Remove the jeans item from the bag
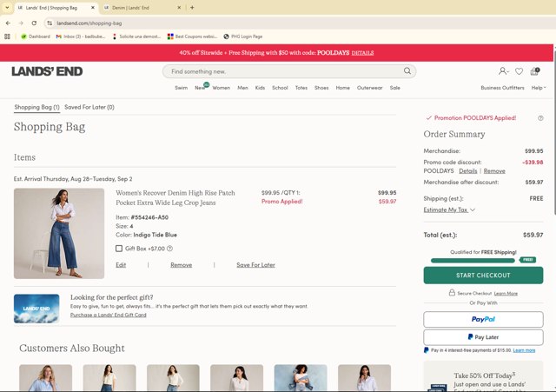The image size is (556, 392). pos(182,265)
